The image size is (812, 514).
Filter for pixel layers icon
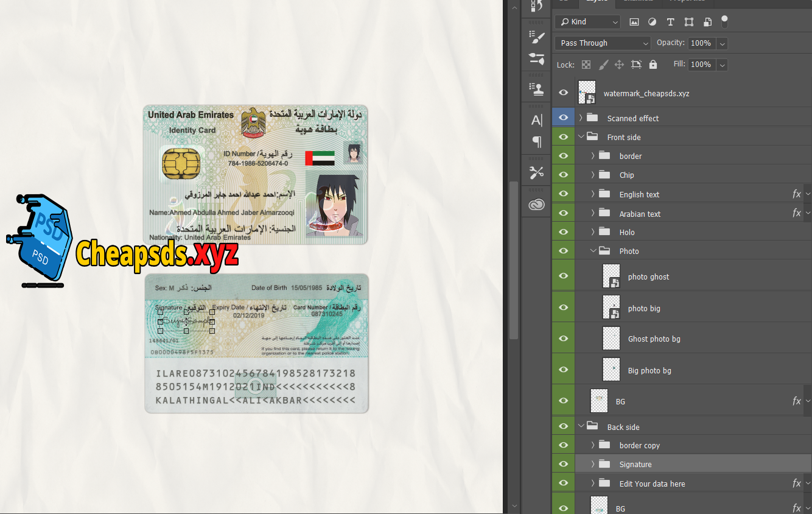point(634,22)
